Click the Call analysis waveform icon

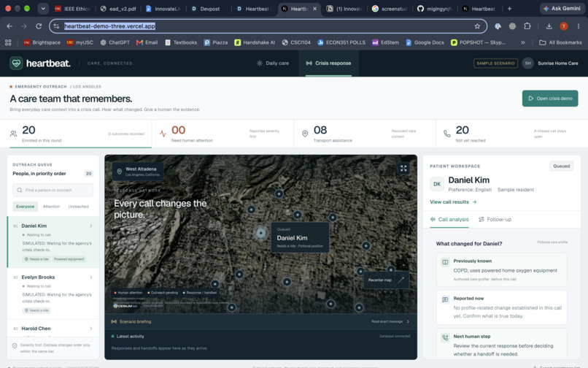(x=433, y=219)
